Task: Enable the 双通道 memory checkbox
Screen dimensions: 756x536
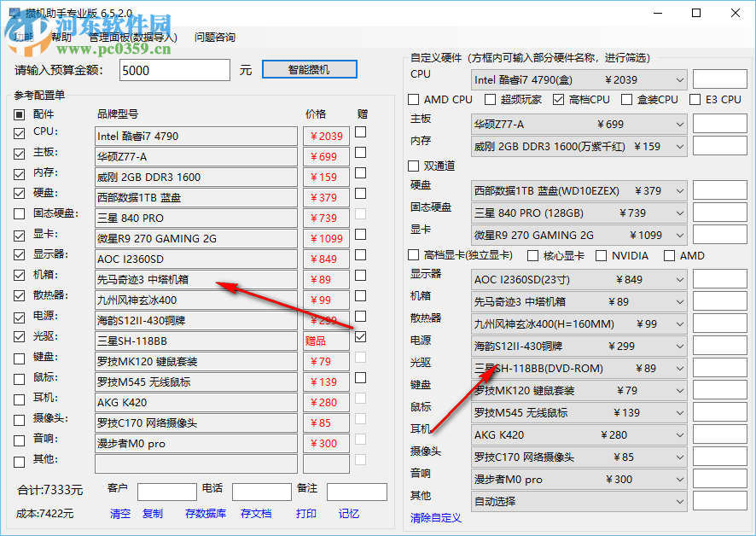Action: point(414,166)
